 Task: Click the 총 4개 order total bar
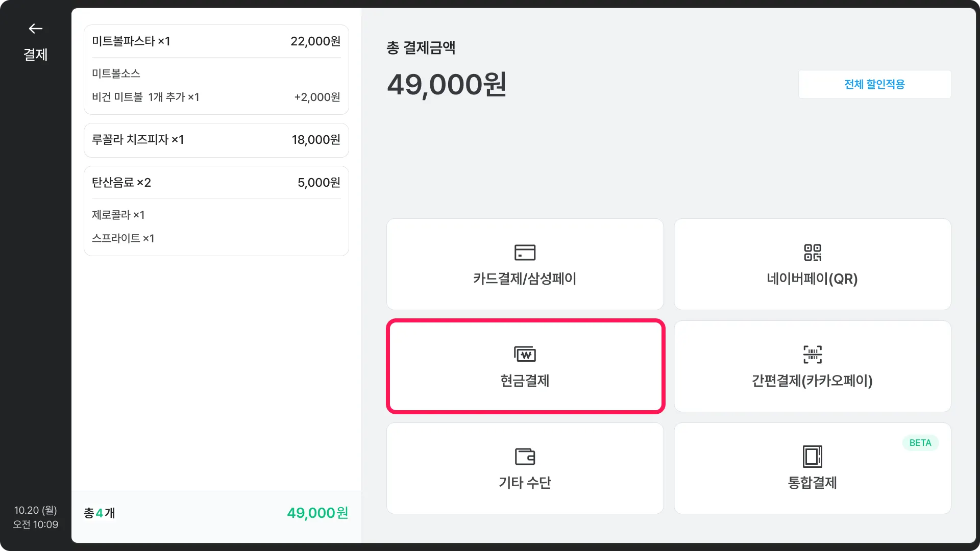tap(216, 513)
